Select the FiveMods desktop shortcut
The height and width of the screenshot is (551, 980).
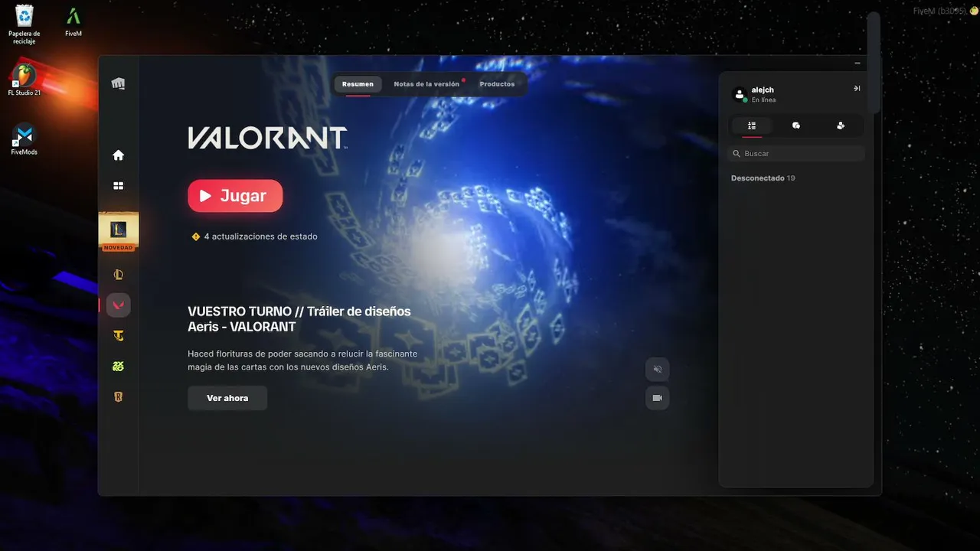pyautogui.click(x=24, y=139)
